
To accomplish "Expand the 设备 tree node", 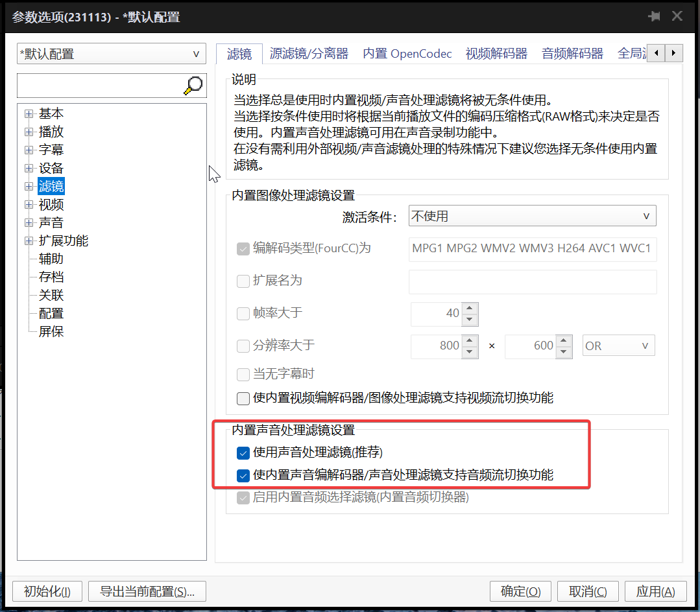I will (29, 168).
